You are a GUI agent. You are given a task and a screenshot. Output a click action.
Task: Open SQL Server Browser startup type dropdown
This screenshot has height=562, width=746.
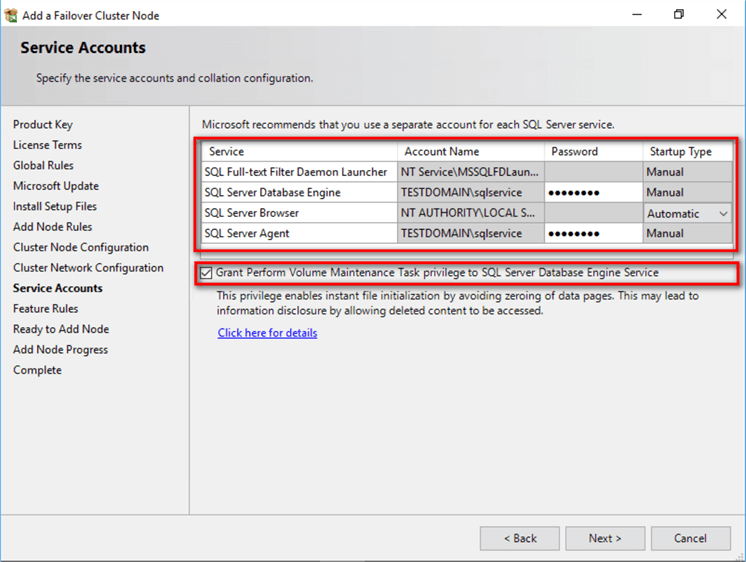point(723,214)
